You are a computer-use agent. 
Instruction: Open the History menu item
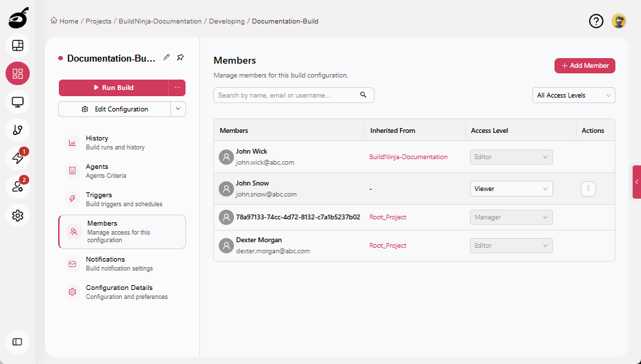click(x=122, y=143)
